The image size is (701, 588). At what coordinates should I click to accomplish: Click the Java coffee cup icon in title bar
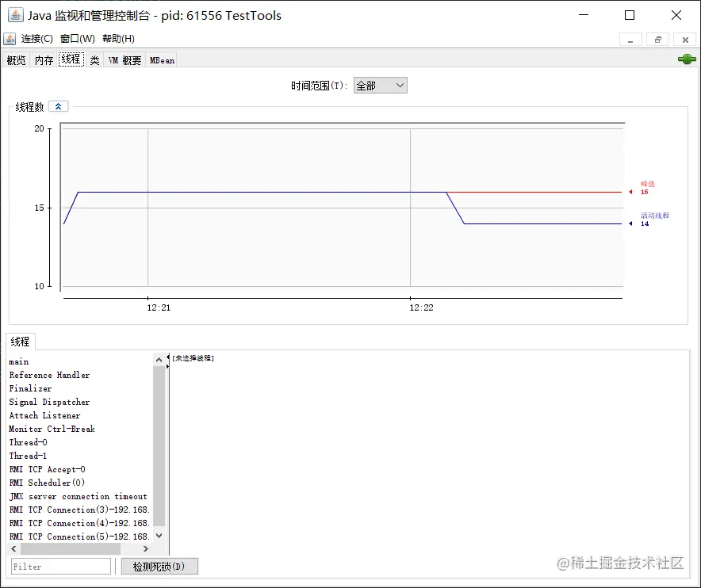point(17,14)
